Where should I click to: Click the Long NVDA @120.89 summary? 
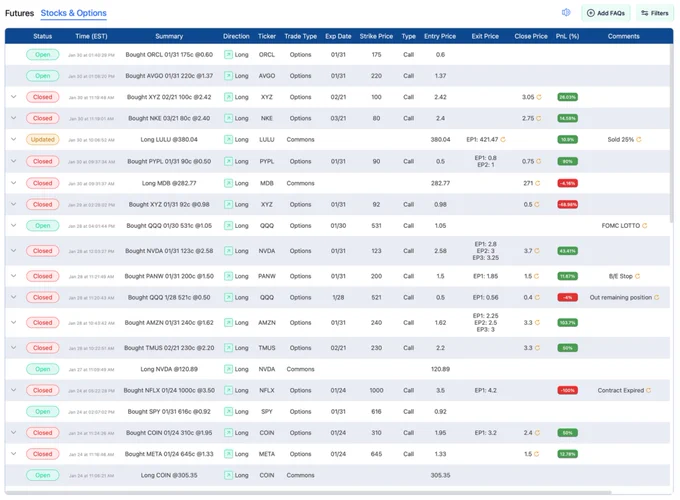click(169, 369)
